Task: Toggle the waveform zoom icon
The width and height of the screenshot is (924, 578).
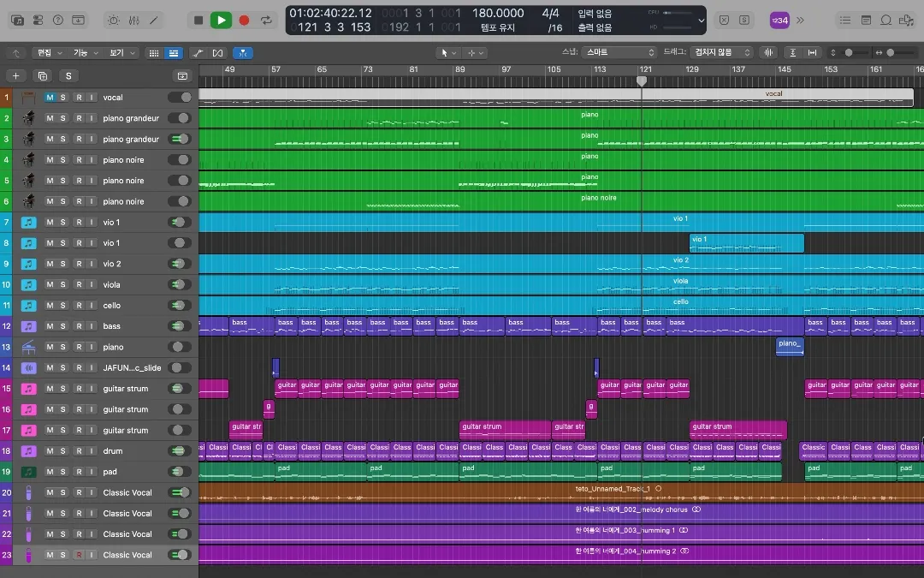Action: coord(768,52)
